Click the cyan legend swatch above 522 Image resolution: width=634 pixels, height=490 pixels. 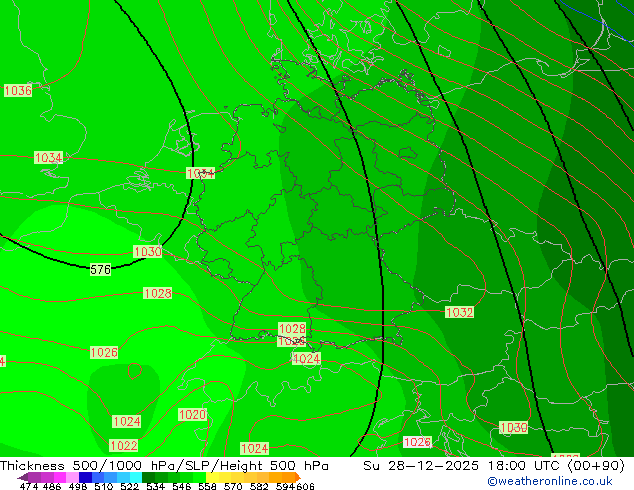click(136, 477)
